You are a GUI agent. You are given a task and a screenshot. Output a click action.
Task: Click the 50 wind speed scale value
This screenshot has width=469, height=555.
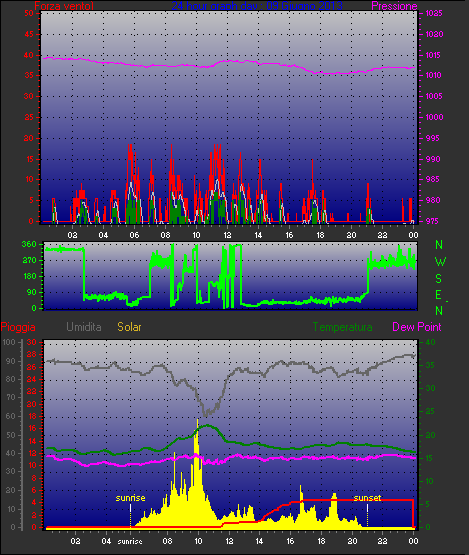coord(29,13)
